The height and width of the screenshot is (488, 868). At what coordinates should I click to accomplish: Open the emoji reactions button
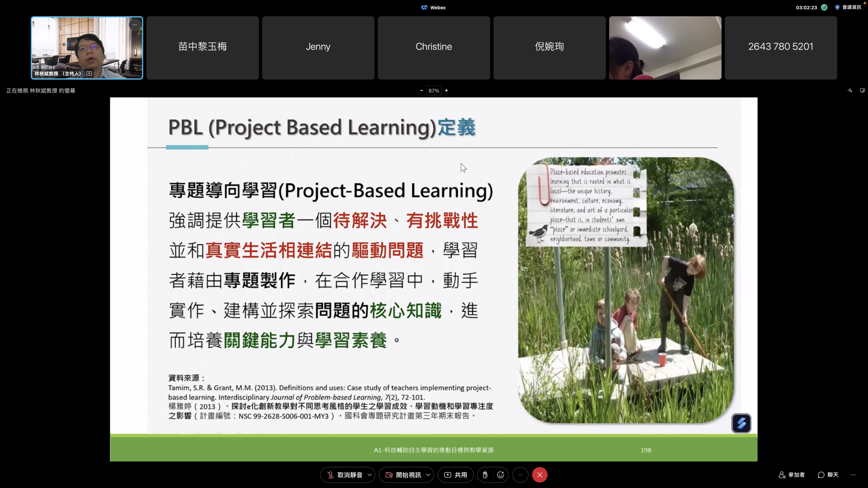coord(500,475)
